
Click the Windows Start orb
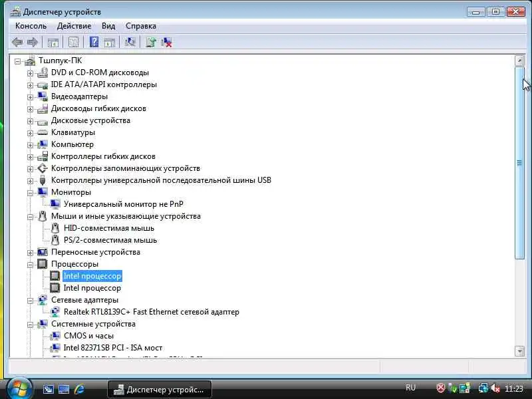19,388
